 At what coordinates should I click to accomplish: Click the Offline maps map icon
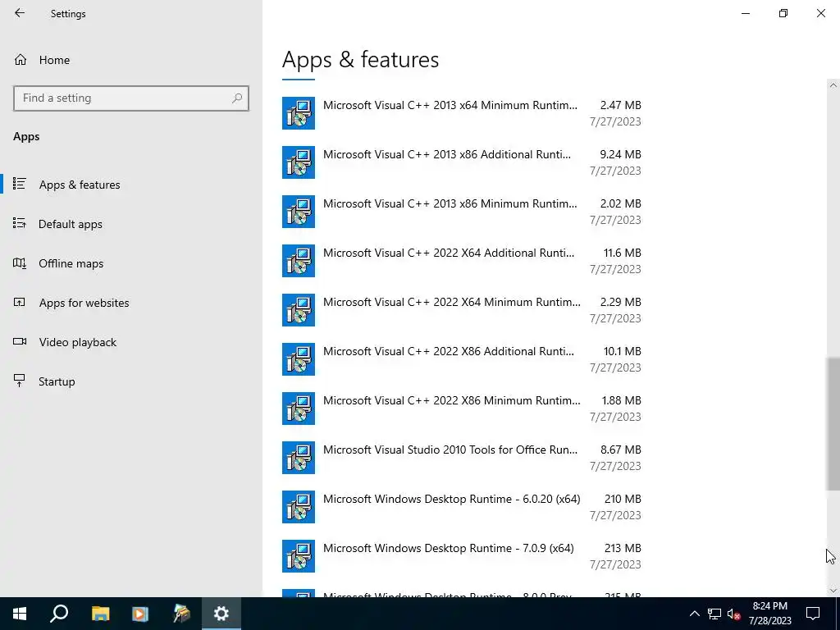[x=20, y=262]
